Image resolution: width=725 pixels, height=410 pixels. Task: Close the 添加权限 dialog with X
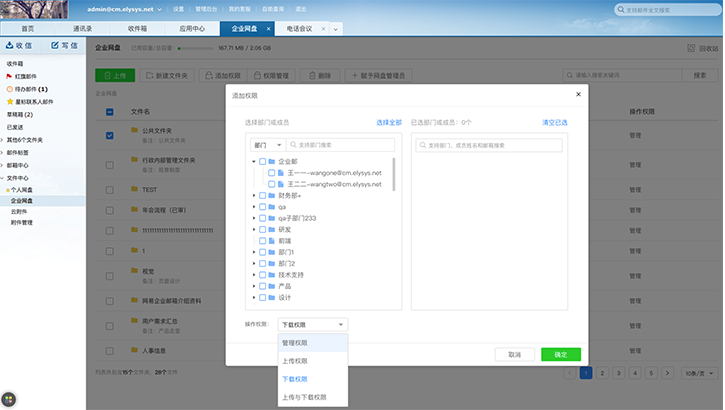tap(577, 95)
